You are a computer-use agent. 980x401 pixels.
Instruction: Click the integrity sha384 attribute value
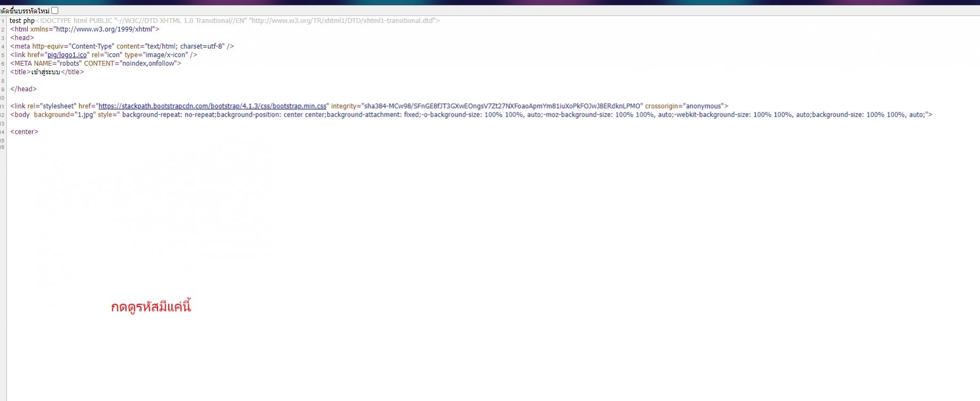click(x=503, y=106)
